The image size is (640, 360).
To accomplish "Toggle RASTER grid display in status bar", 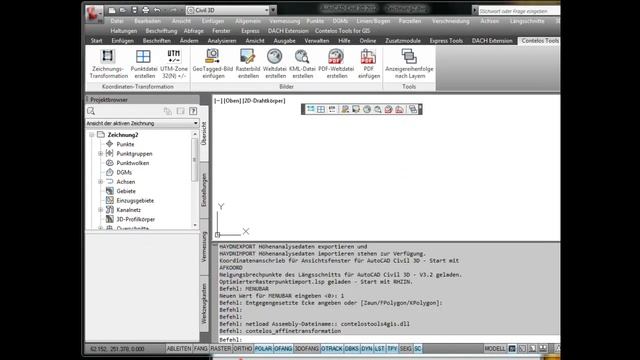I will tap(220, 349).
